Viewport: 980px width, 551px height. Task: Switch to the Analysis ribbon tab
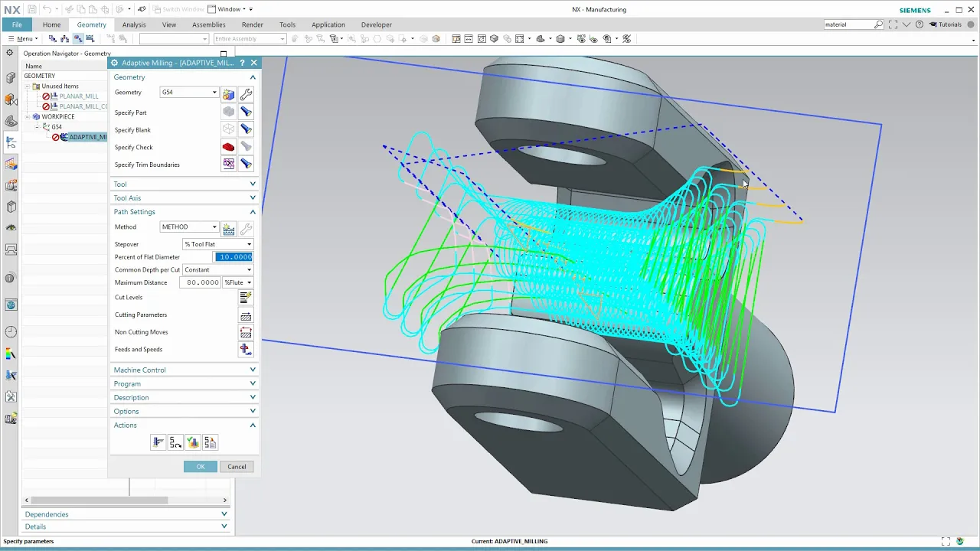pos(134,24)
